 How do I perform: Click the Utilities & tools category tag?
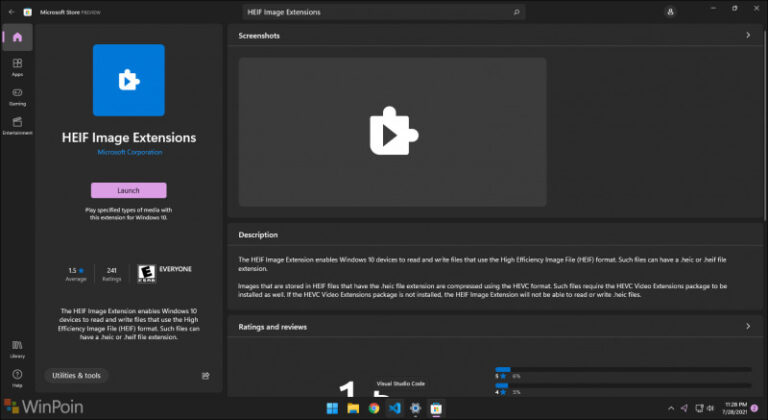click(77, 376)
